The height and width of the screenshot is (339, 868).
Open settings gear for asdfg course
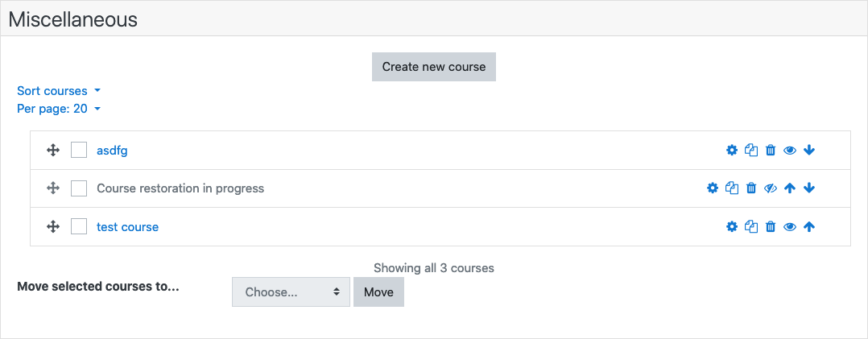pos(732,150)
